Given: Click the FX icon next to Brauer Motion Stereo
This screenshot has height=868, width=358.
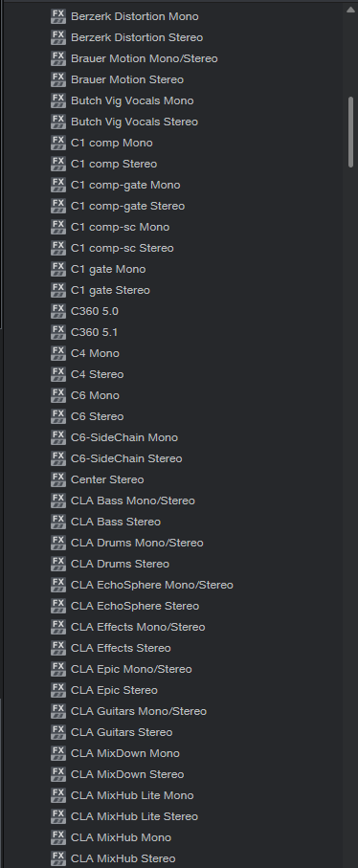Looking at the screenshot, I should coord(58,79).
